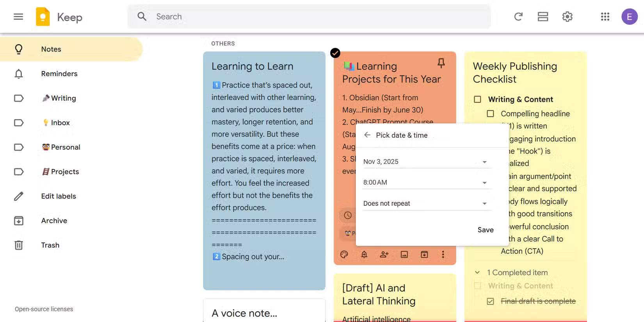Image resolution: width=644 pixels, height=322 pixels.
Task: Open Archive in the sidebar
Action: [x=71, y=221]
